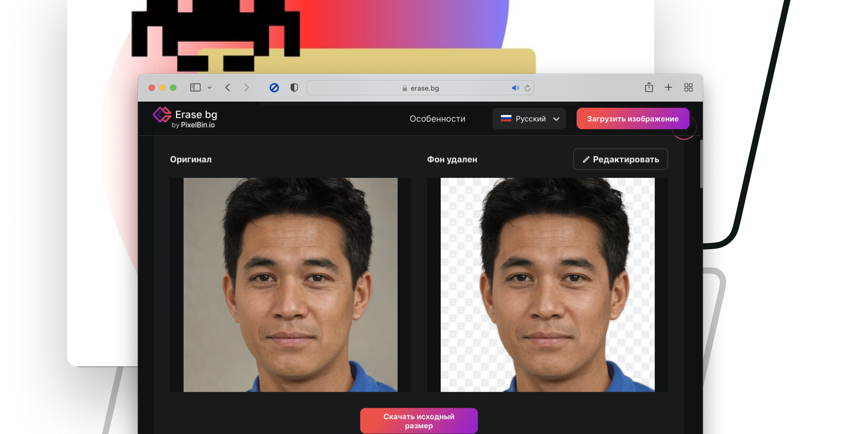Click the Фон удален heading text
Viewport: 868px width, 434px height.
[452, 159]
